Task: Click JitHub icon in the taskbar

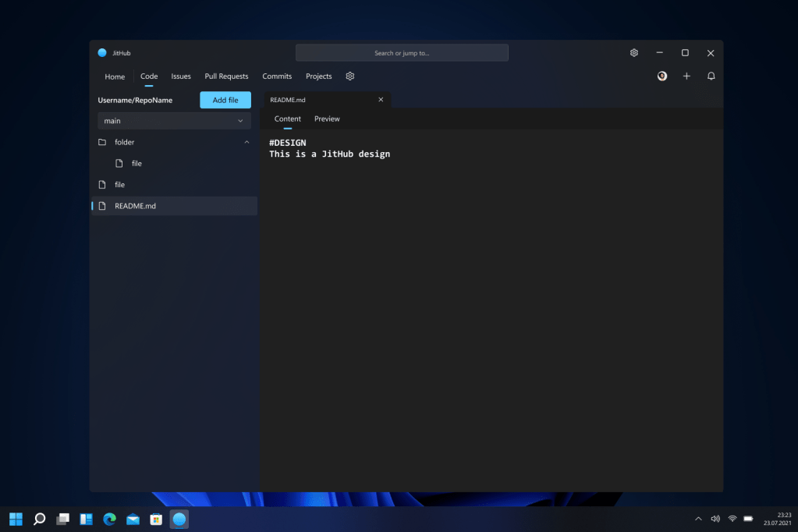Action: (x=179, y=519)
